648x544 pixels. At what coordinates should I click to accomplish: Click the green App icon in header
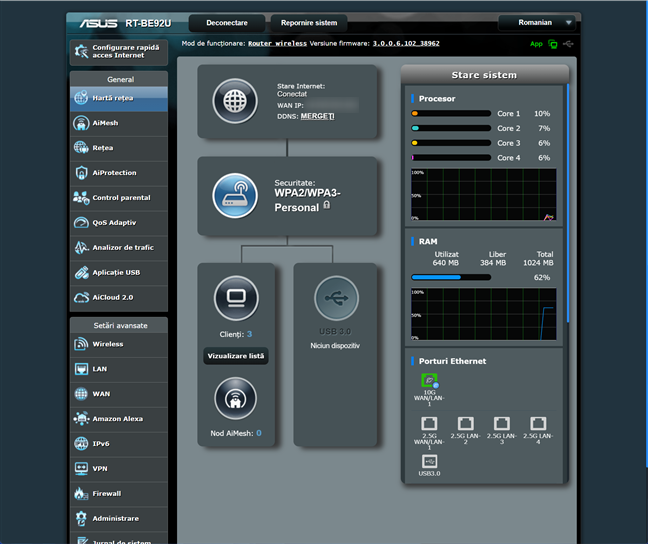point(553,44)
